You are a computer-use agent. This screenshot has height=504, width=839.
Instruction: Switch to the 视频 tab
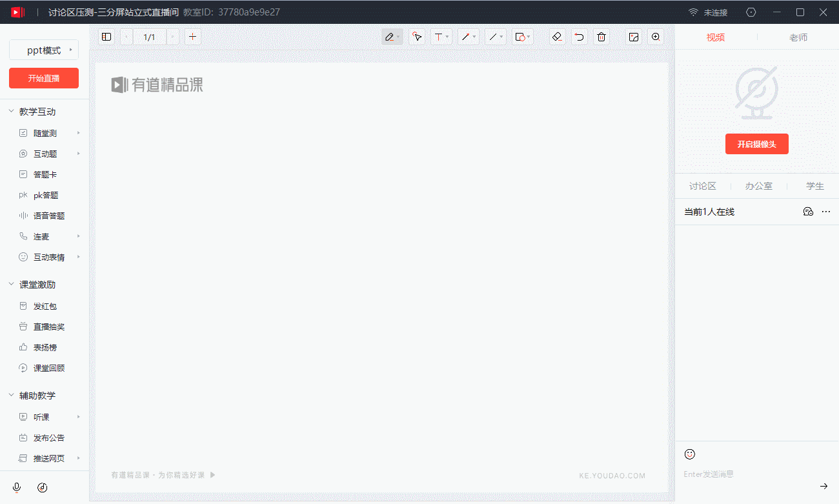[x=716, y=37]
